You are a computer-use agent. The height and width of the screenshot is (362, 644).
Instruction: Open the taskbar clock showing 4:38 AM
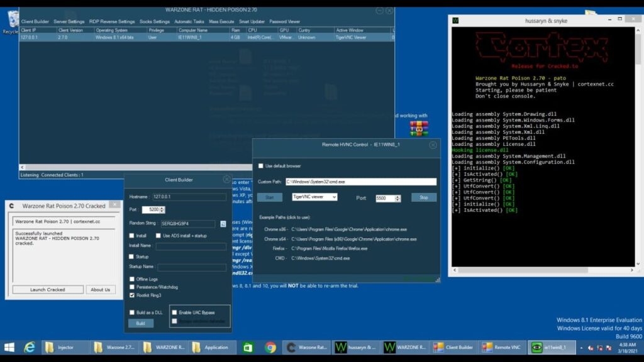coord(627,348)
